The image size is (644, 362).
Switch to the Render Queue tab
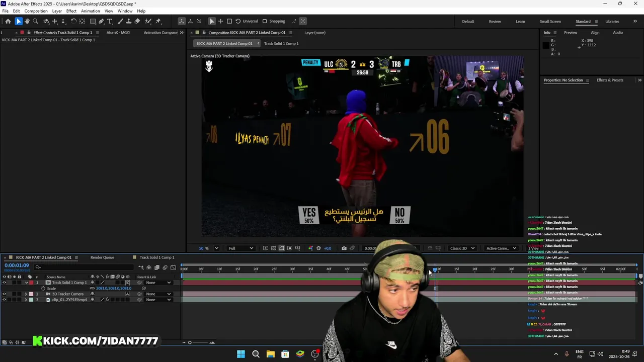(x=102, y=257)
